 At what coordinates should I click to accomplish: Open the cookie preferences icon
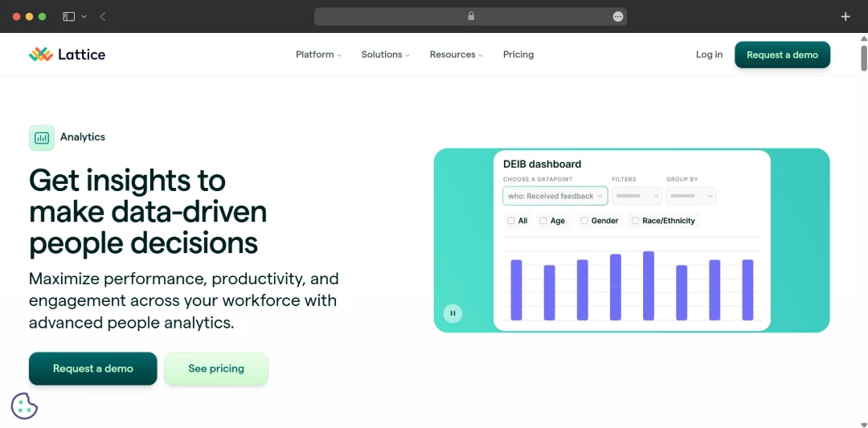24,406
